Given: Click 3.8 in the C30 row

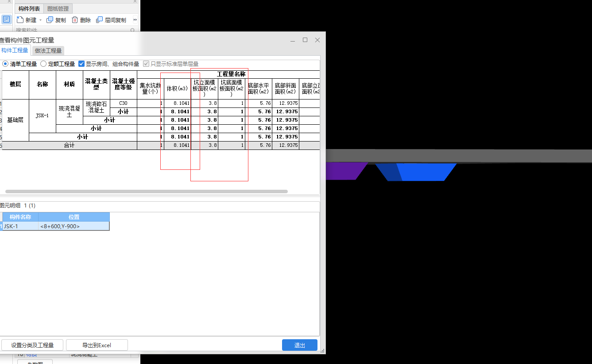Looking at the screenshot, I should click(205, 103).
